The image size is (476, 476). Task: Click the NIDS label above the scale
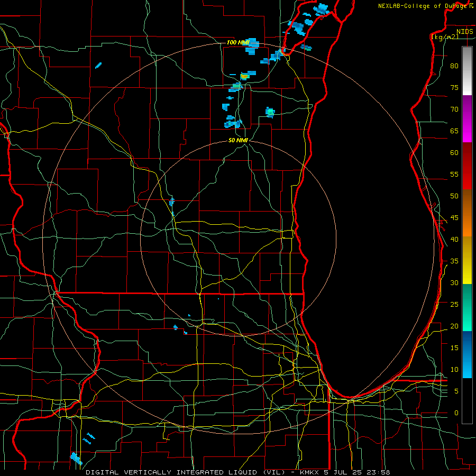[464, 32]
